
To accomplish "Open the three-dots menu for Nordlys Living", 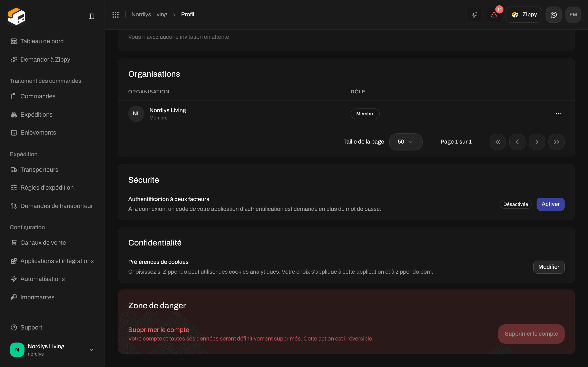I will pyautogui.click(x=558, y=114).
